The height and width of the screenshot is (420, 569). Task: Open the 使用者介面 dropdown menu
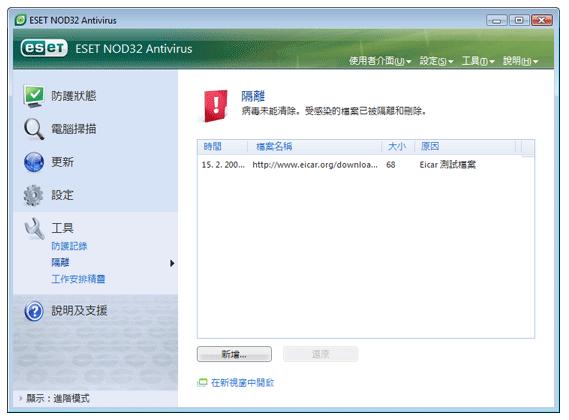coord(380,61)
